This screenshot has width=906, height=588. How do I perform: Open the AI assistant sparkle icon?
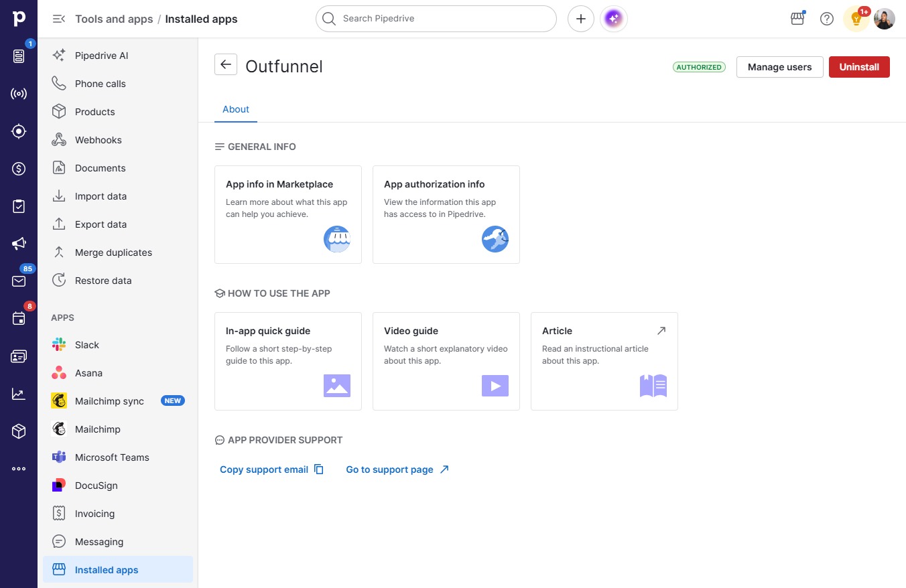click(614, 19)
